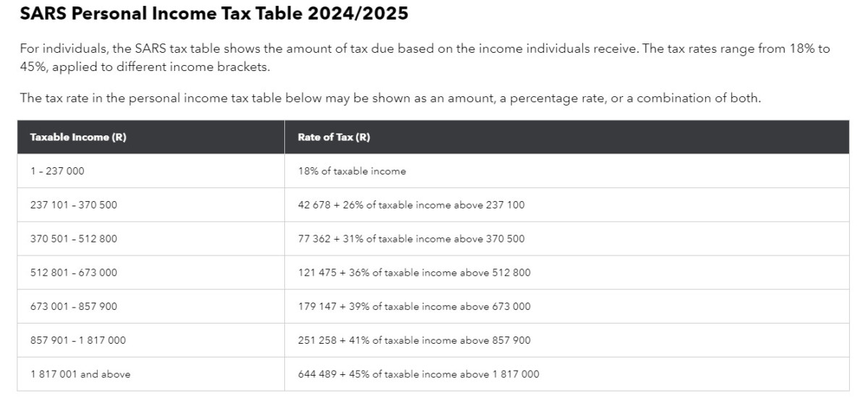Select the '857 901 - 1 817 000' bracket cell
This screenshot has height=414, width=868.
pos(77,340)
